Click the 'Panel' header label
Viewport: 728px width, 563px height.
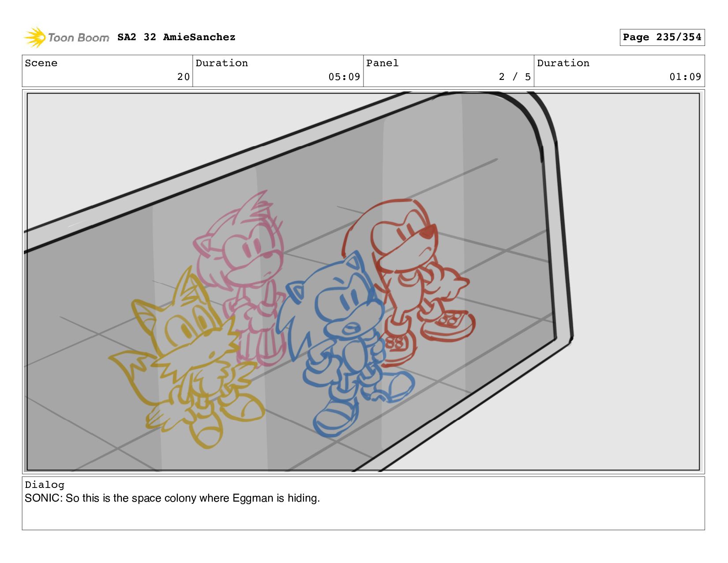pyautogui.click(x=383, y=63)
